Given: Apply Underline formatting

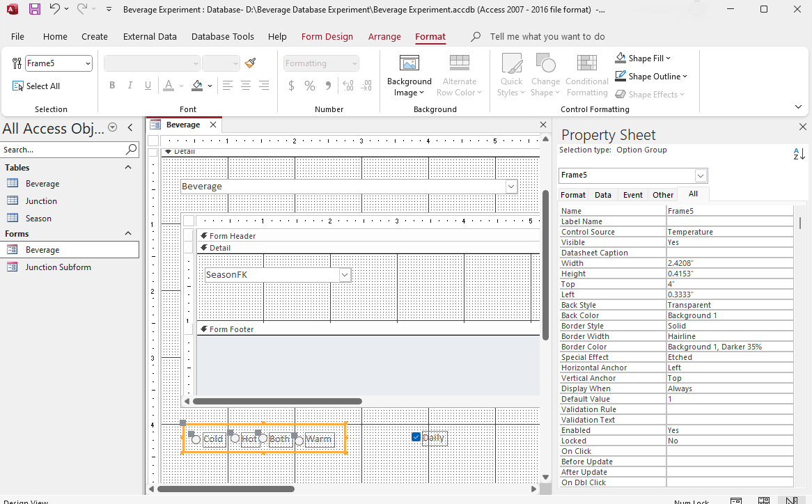Looking at the screenshot, I should [148, 86].
